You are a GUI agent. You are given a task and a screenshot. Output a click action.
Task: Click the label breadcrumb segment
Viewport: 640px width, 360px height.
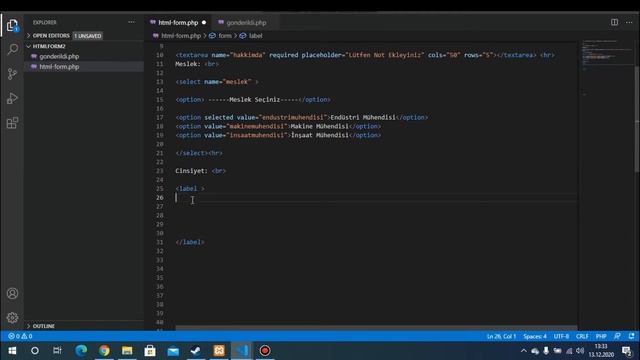click(256, 36)
